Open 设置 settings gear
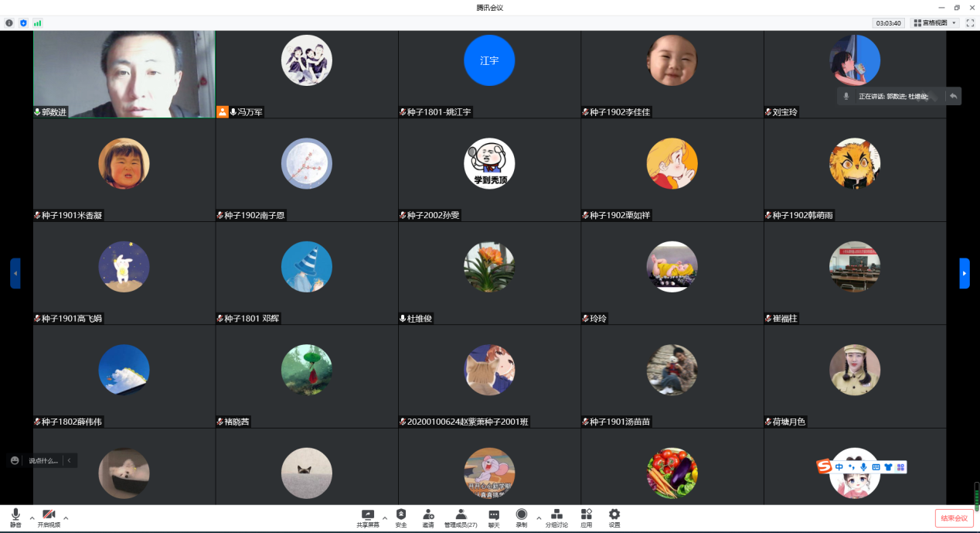Viewport: 980px width, 533px height. tap(614, 518)
